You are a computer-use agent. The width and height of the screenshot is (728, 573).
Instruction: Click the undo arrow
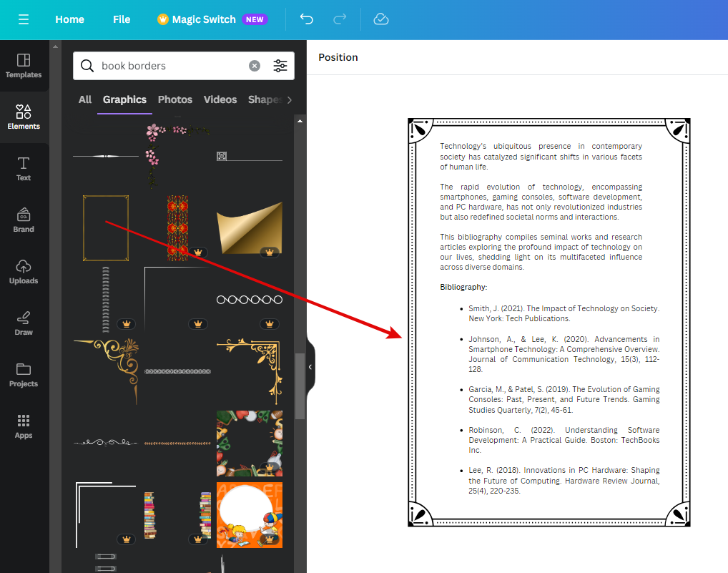(306, 19)
